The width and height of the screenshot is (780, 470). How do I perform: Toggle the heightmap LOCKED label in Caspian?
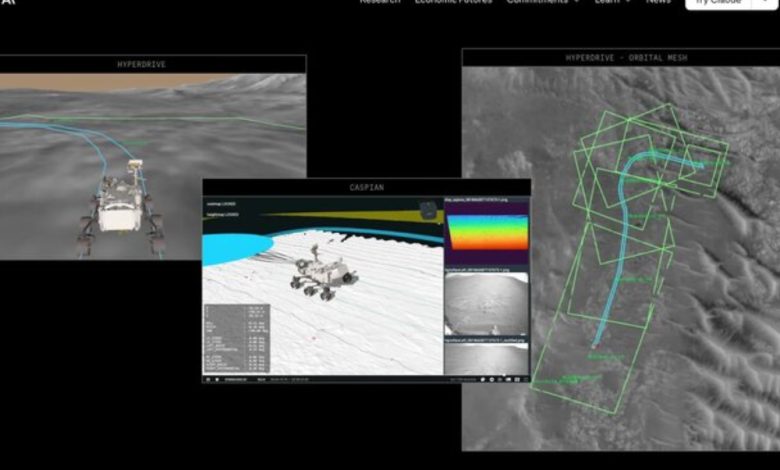222,213
